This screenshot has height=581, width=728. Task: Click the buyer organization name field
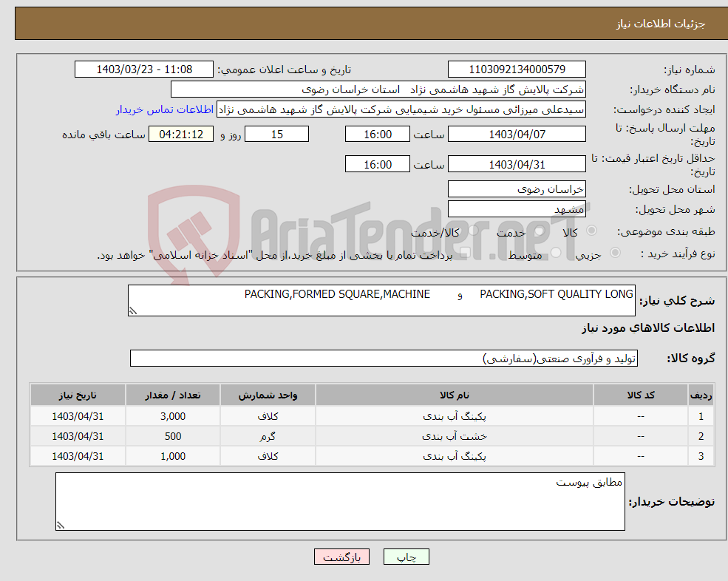pyautogui.click(x=378, y=89)
